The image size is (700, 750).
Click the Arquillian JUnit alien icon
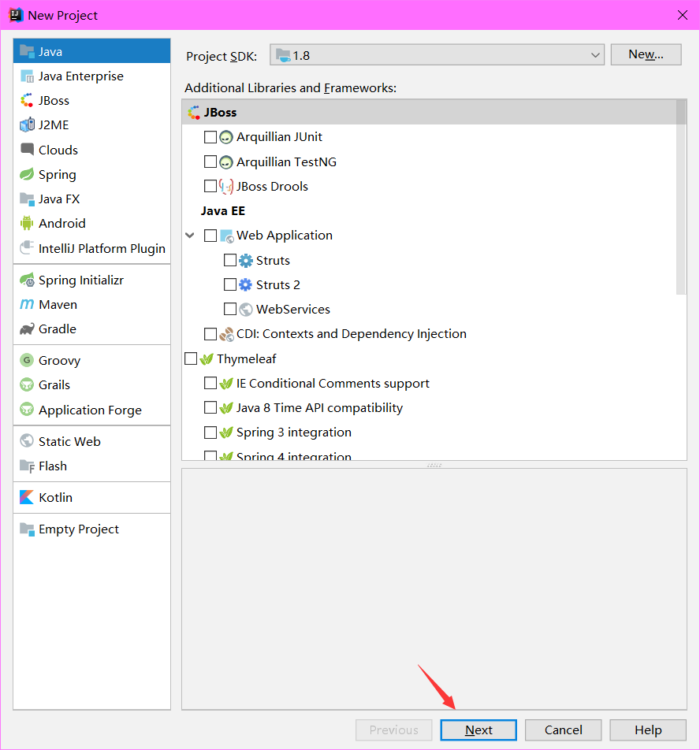click(225, 137)
